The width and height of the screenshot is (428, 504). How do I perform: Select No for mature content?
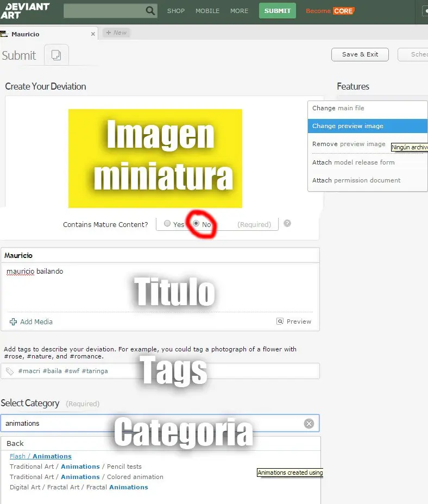tap(196, 223)
